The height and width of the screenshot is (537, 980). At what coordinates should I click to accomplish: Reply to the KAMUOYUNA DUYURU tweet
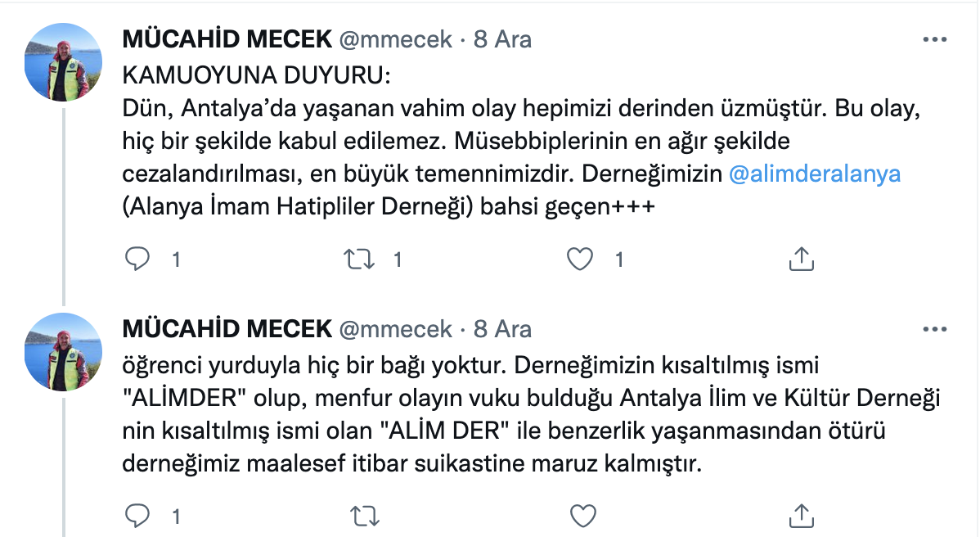coord(138,259)
